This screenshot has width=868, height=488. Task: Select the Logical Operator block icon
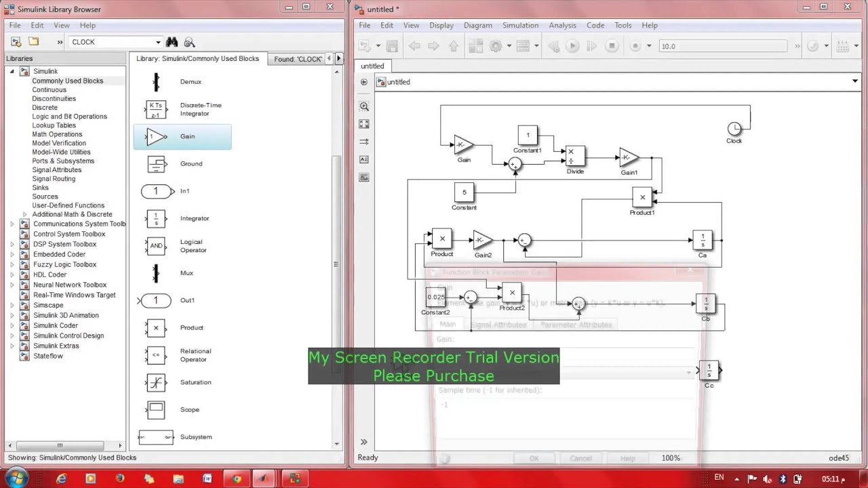click(x=156, y=245)
